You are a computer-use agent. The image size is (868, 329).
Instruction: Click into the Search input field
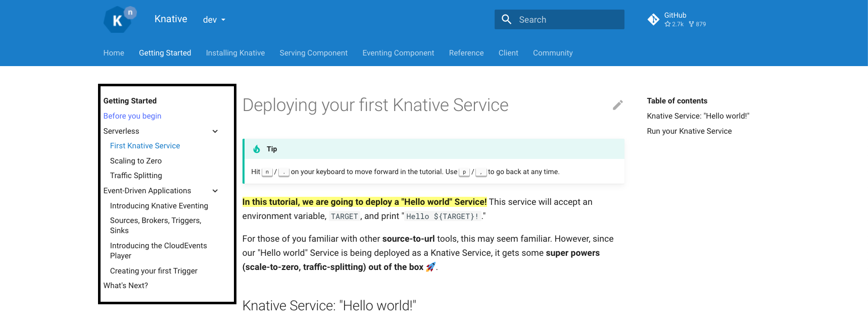(559, 20)
